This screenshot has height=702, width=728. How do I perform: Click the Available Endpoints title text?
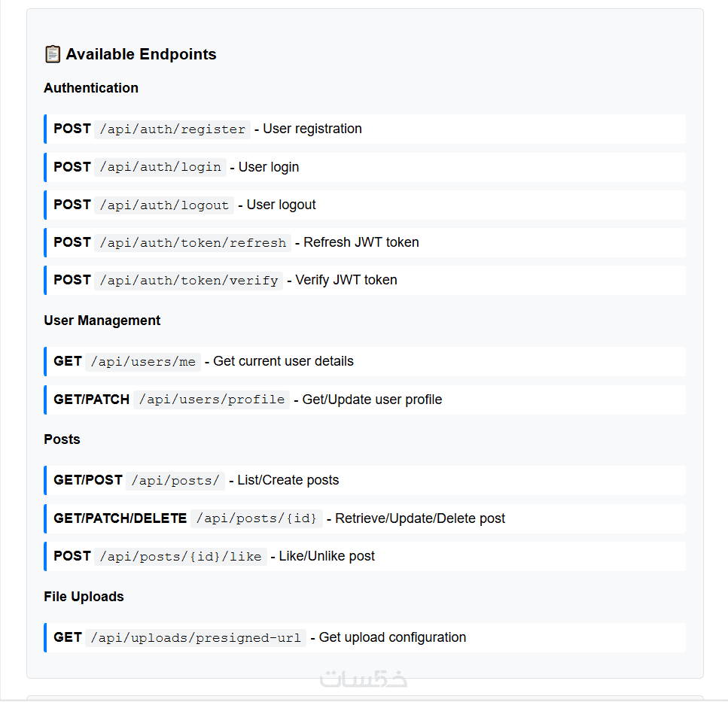(x=141, y=54)
